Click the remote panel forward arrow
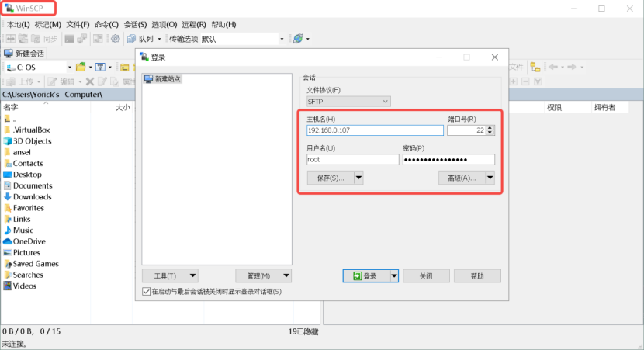 [572, 67]
